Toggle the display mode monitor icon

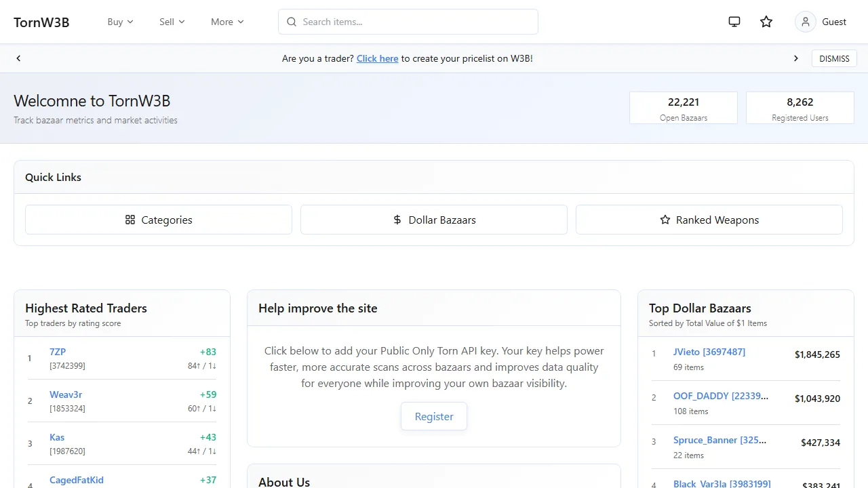[734, 21]
